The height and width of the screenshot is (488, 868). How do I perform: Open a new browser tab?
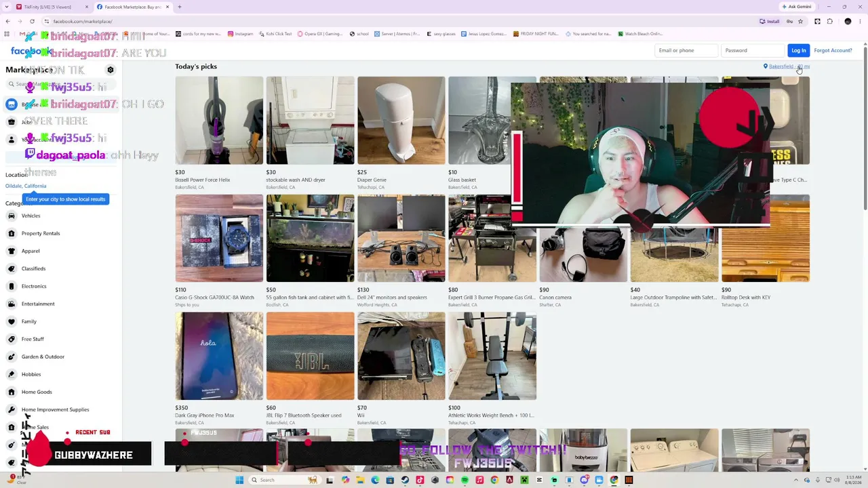click(179, 7)
